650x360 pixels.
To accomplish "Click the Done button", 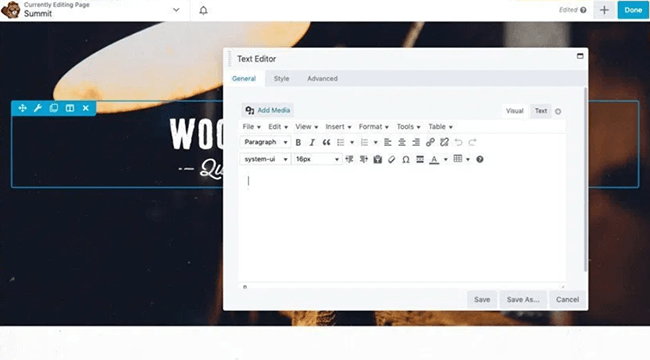I will point(633,10).
